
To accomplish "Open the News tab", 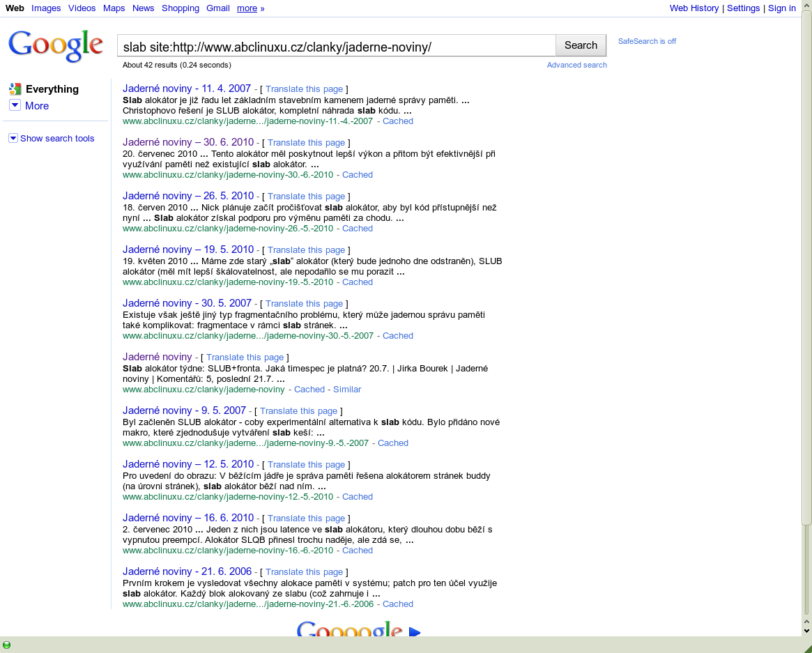I will click(x=143, y=8).
